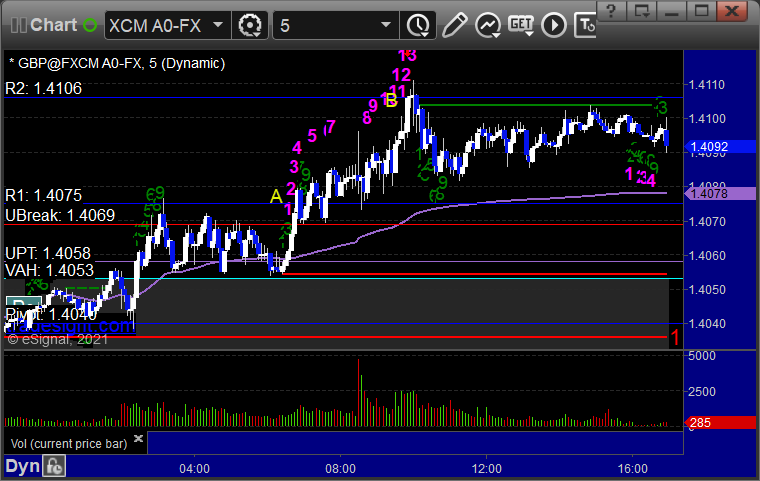The image size is (760, 481).
Task: Click the 5000 volume axis label
Action: tap(701, 356)
